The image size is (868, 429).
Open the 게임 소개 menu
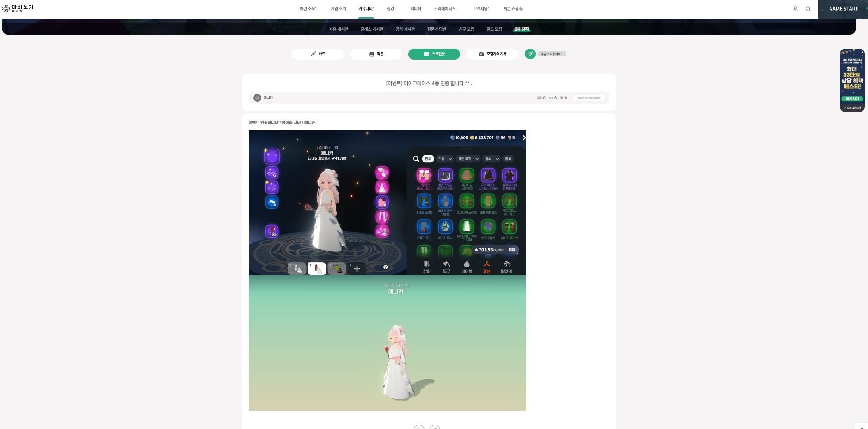[x=339, y=9]
